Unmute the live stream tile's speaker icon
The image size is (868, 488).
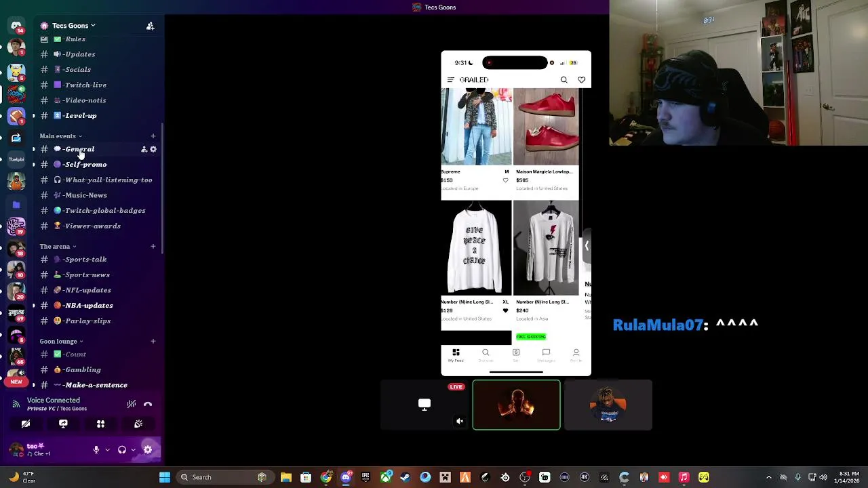tap(460, 422)
